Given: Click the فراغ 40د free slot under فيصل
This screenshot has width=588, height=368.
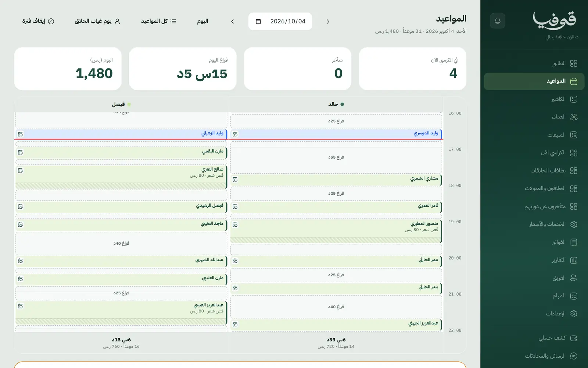Looking at the screenshot, I should (x=121, y=243).
